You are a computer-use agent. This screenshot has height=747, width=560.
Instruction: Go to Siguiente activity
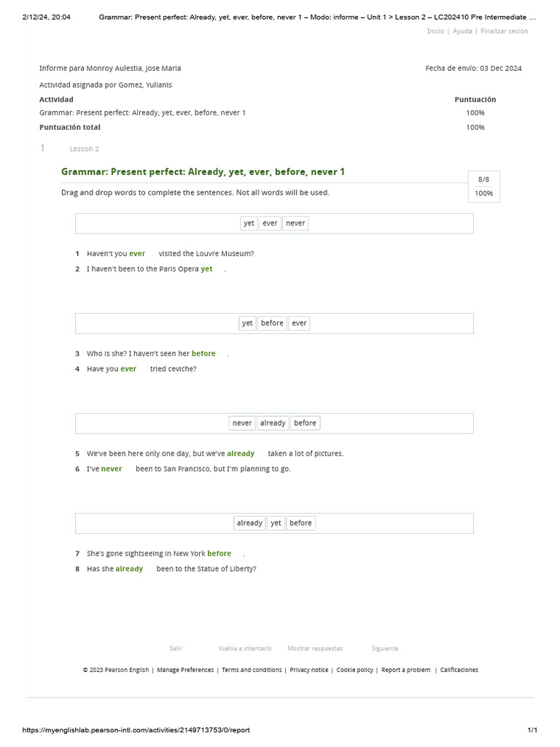tap(385, 648)
